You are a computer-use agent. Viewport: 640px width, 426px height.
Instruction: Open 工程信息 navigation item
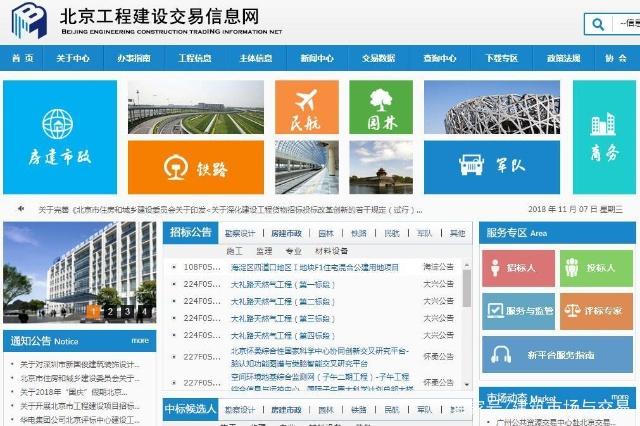(195, 58)
